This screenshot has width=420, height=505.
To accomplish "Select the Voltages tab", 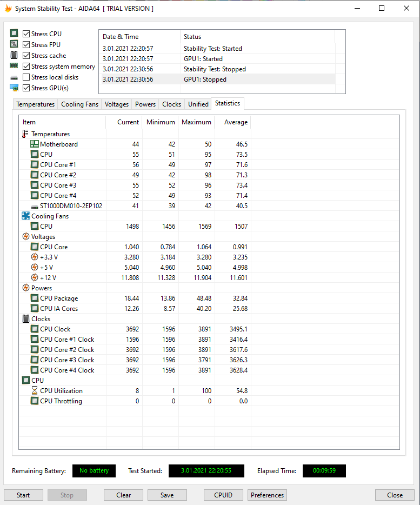I will 117,104.
